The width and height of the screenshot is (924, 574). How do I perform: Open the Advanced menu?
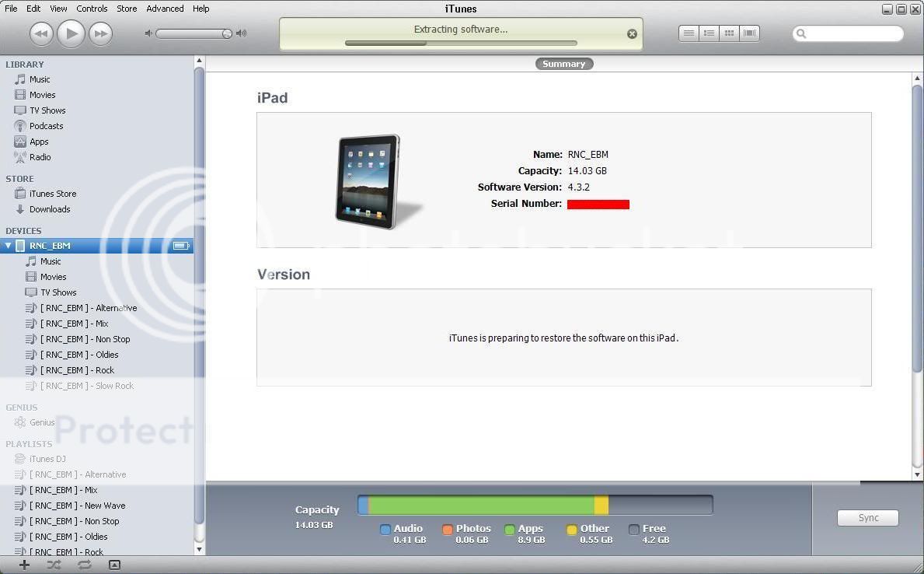coord(165,9)
